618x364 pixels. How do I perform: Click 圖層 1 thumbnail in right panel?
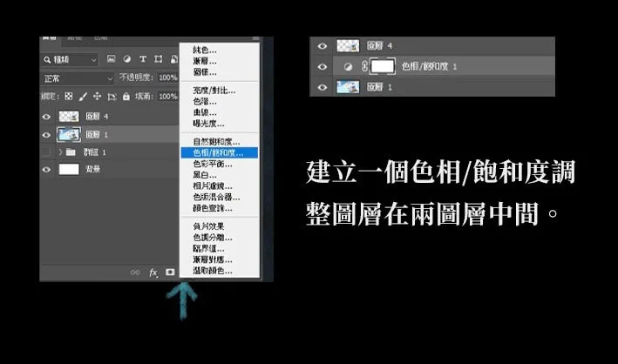(x=348, y=87)
